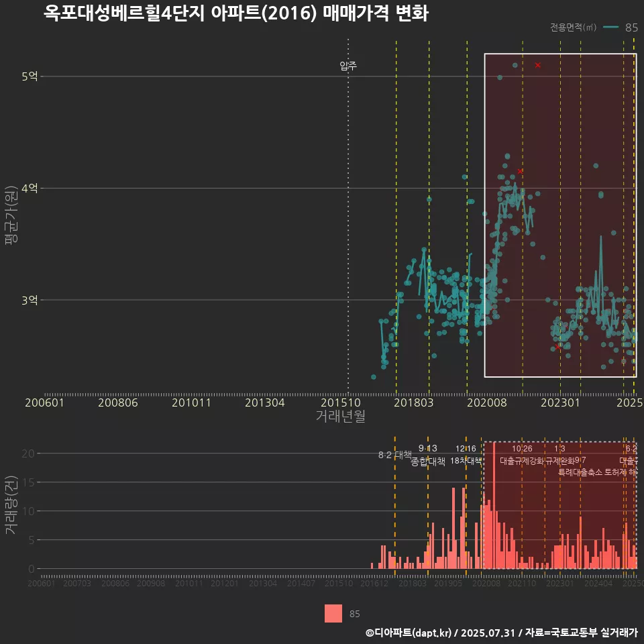Click the red X marker just above 4억
Screen dimensions: 644x644
click(520, 171)
